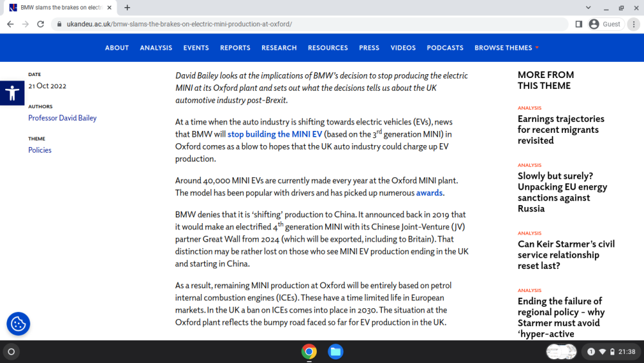
Task: Follow the 'awards' link
Action: coord(429,193)
